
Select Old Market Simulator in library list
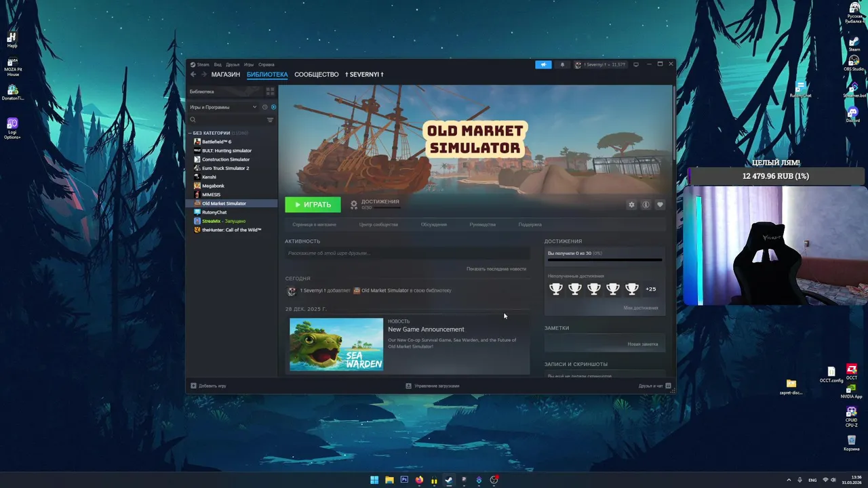(231, 203)
